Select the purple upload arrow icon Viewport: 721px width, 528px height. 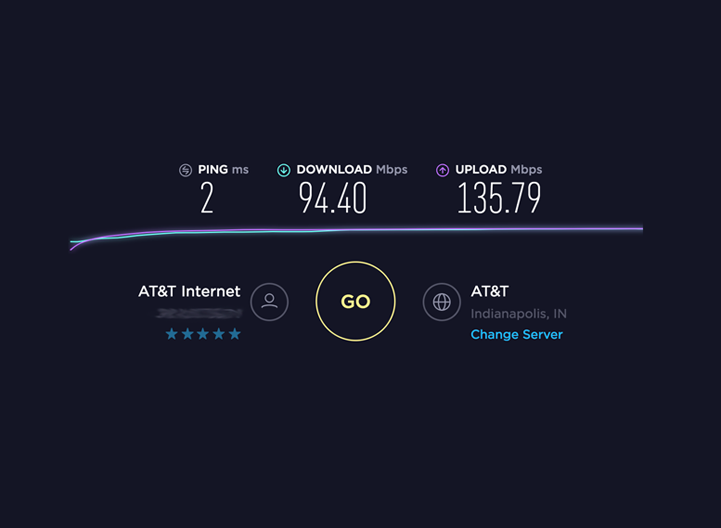[442, 170]
